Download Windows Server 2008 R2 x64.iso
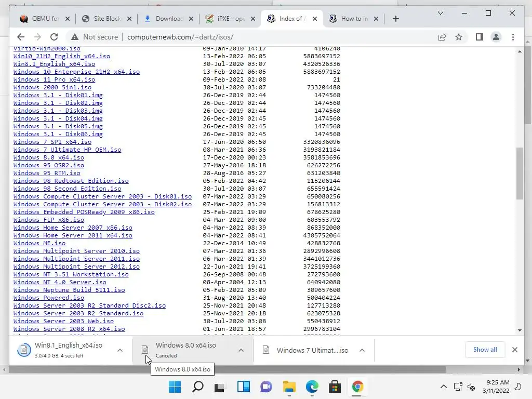The width and height of the screenshot is (532, 399). click(x=69, y=329)
